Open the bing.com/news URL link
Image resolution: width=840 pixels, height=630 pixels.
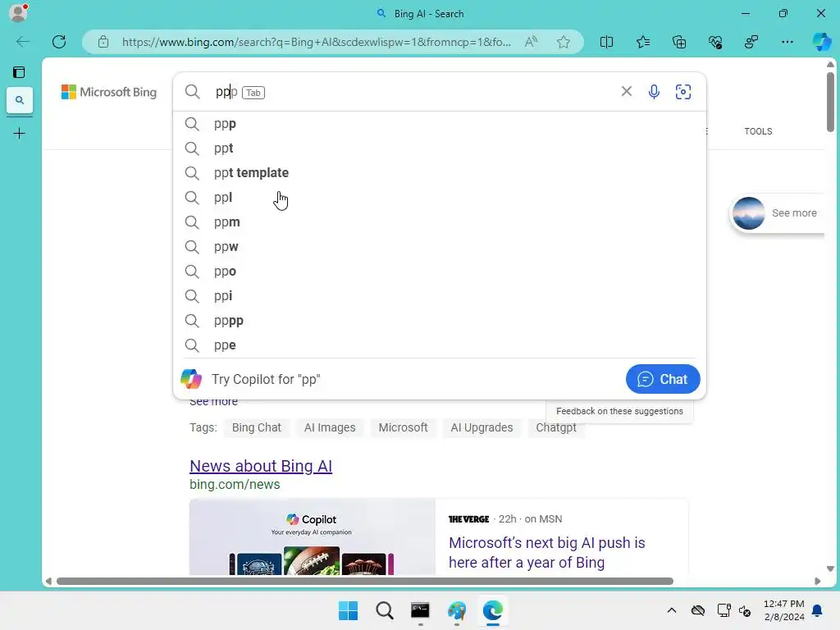coord(235,484)
